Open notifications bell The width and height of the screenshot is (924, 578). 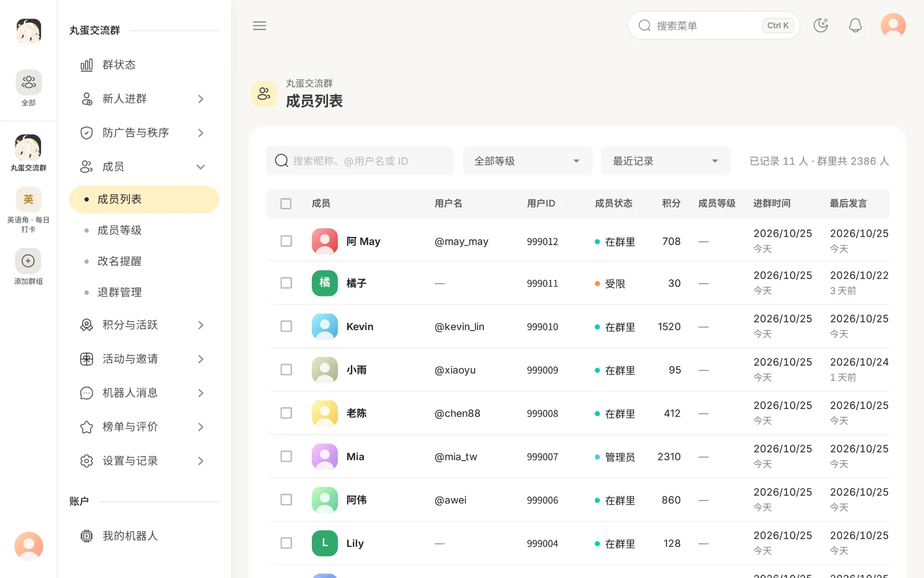coord(855,25)
